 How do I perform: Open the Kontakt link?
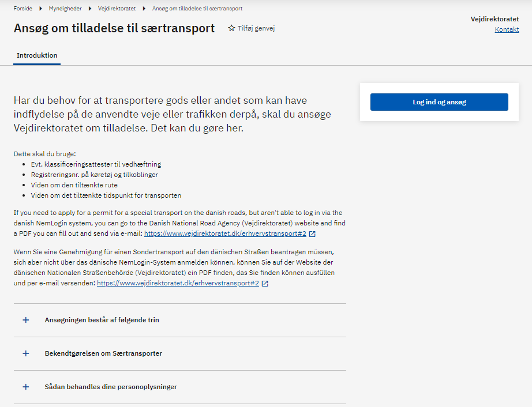click(x=507, y=29)
